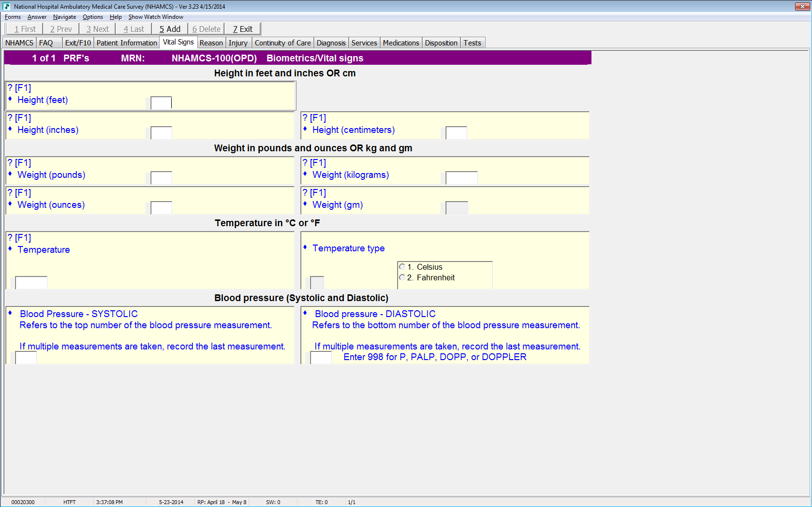Click the Systolic blood pressure input field
Image resolution: width=812 pixels, height=507 pixels.
26,358
